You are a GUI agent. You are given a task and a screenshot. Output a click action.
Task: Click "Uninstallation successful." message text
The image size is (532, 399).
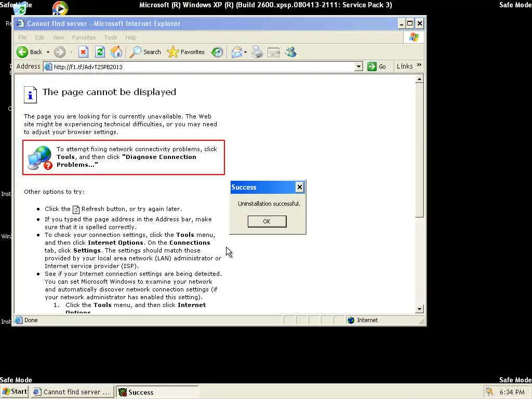coord(269,204)
